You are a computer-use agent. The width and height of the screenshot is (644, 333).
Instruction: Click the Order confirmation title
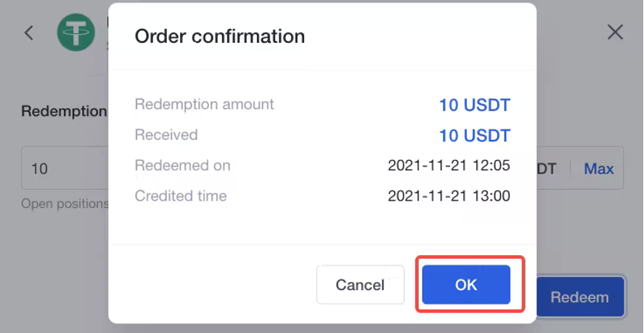(x=220, y=36)
